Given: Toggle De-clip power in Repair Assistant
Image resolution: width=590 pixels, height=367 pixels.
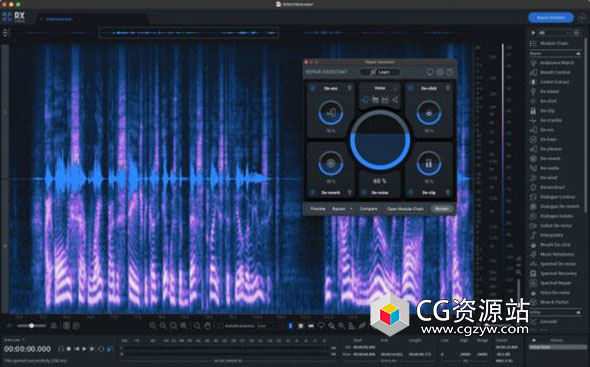Looking at the screenshot, I should 411,193.
